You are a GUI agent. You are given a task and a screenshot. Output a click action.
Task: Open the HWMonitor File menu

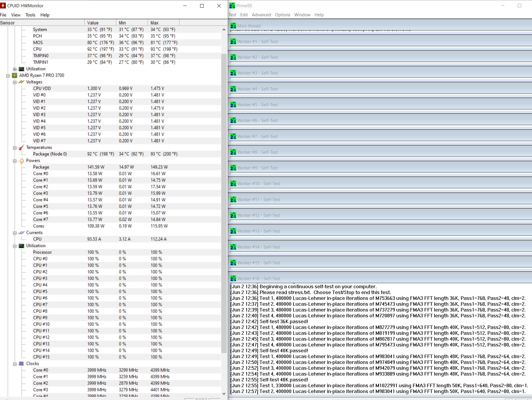(x=3, y=15)
